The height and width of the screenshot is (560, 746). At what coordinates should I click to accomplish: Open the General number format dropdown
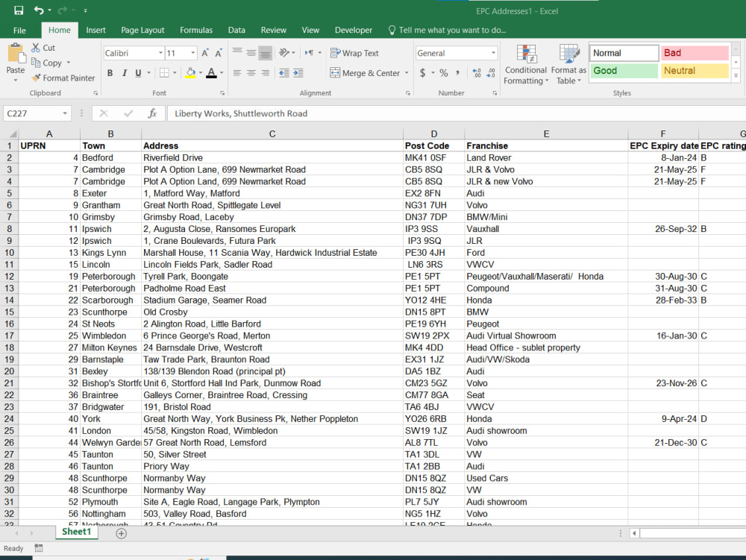[493, 53]
